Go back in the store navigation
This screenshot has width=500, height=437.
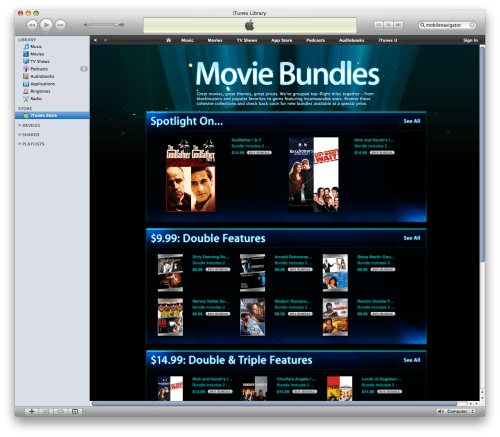pyautogui.click(x=95, y=40)
